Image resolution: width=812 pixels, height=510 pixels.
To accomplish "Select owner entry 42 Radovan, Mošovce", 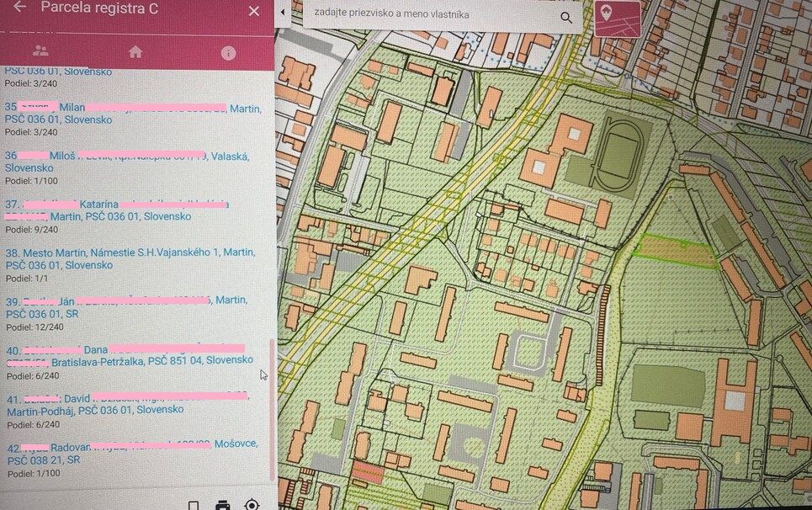I will click(130, 451).
